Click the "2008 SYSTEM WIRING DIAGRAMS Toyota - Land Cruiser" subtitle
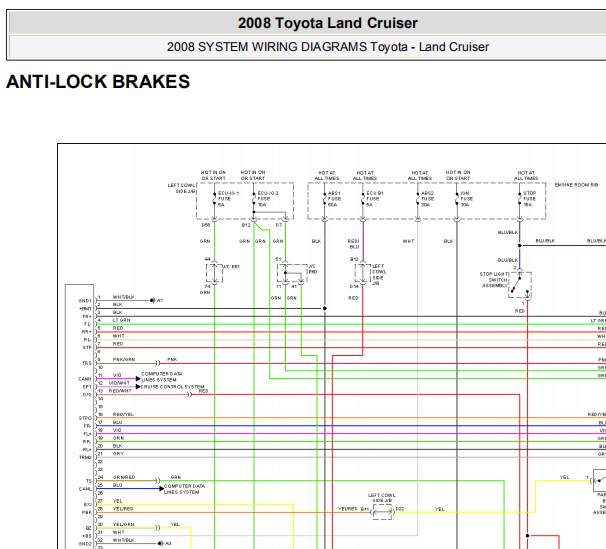The image size is (606, 549). click(x=328, y=47)
